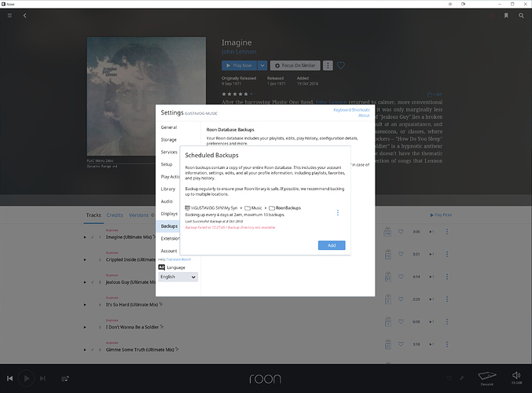The width and height of the screenshot is (532, 393).
Task: Open Account settings section
Action: click(x=169, y=251)
